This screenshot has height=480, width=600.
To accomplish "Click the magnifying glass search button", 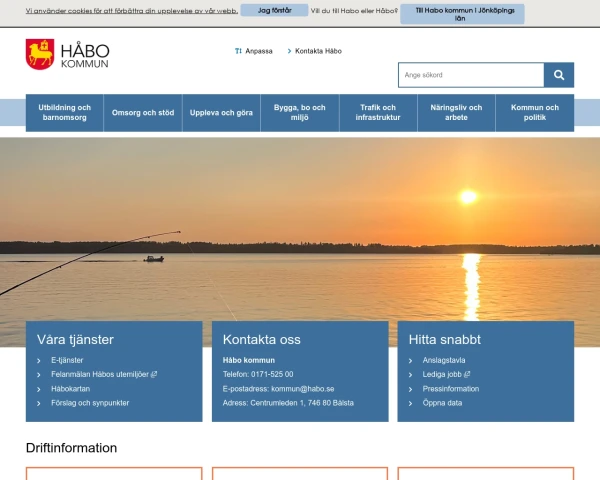I will click(559, 75).
